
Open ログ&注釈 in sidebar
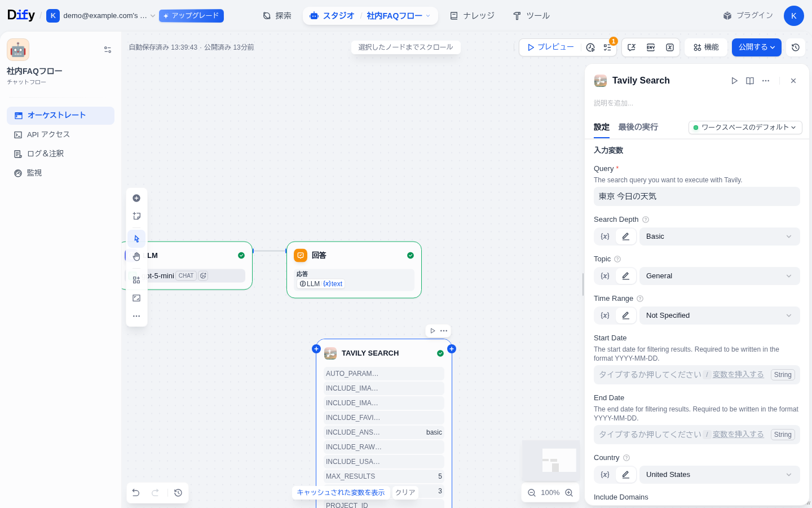pyautogui.click(x=60, y=154)
